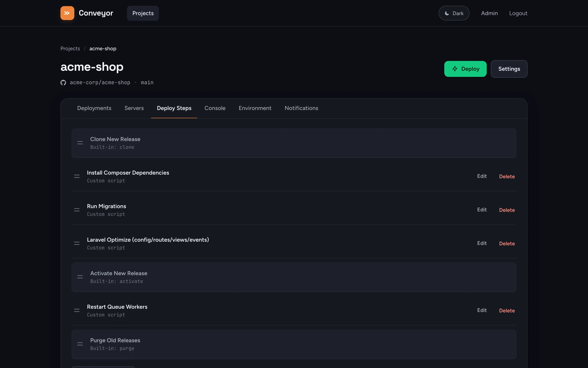This screenshot has height=368, width=588.
Task: Click the Restart Queue Workers drag handle
Action: pos(77,310)
